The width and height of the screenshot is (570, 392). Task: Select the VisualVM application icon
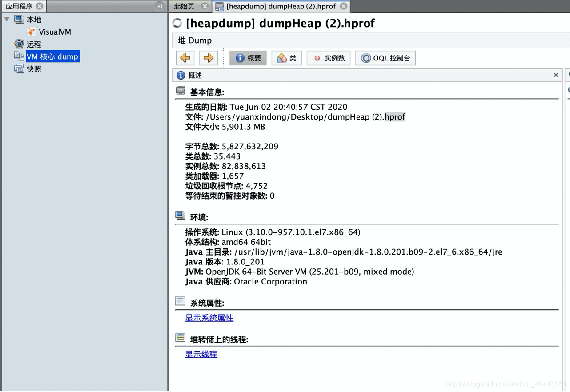[x=31, y=32]
